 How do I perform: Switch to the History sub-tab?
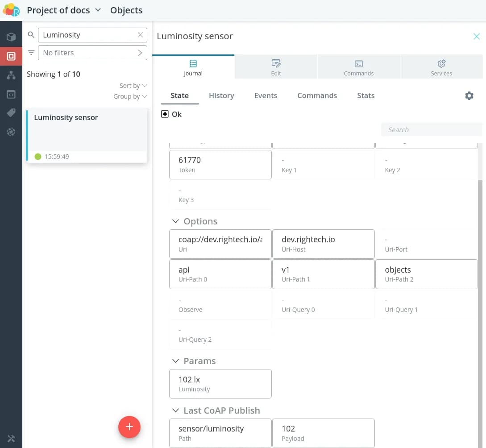221,95
